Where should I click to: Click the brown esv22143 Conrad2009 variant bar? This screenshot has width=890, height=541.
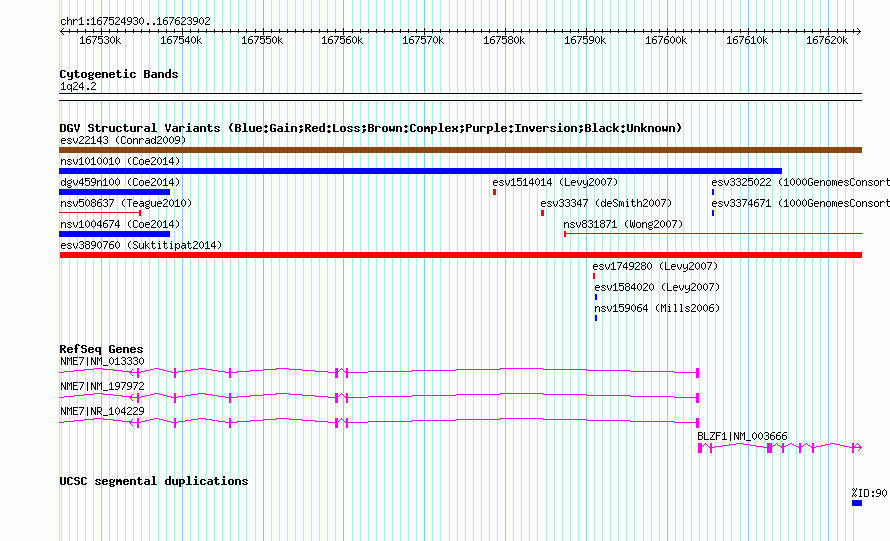click(x=460, y=150)
